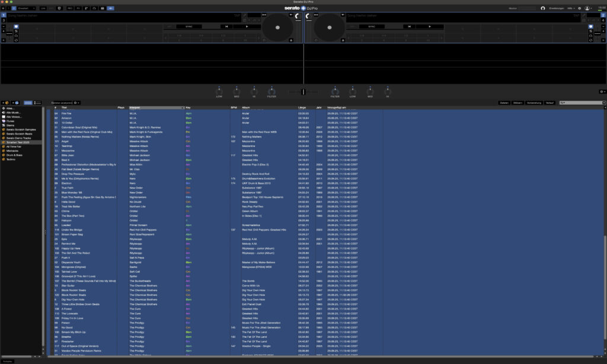
Task: Open the deck layout mode dropdown
Action: 27,8
